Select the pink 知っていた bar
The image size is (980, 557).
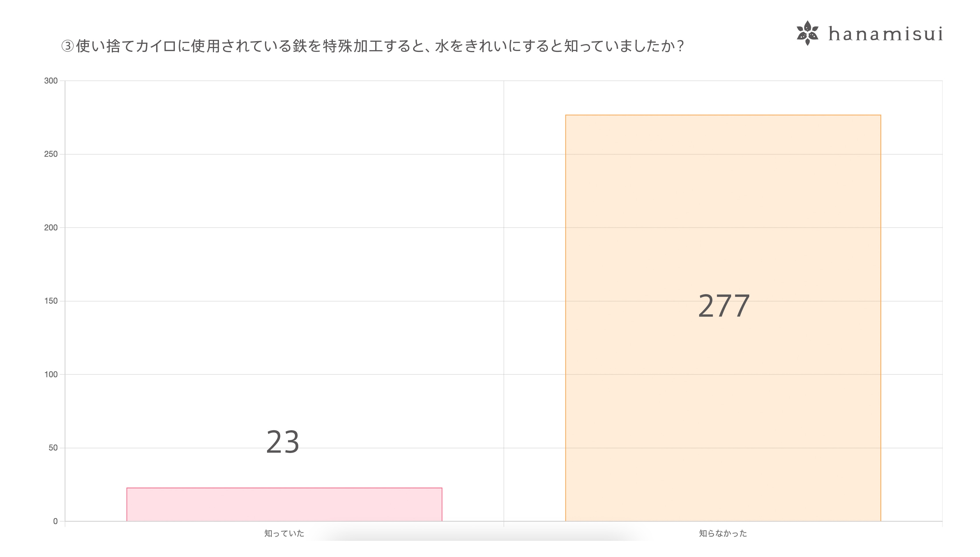pyautogui.click(x=284, y=504)
